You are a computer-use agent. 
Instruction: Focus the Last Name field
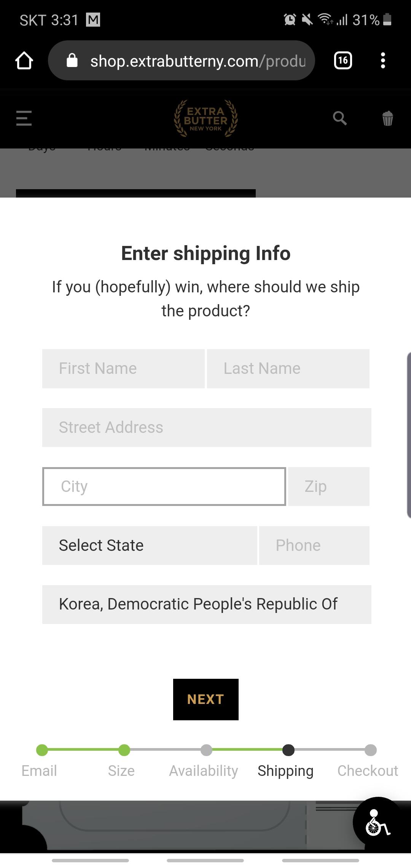(288, 369)
